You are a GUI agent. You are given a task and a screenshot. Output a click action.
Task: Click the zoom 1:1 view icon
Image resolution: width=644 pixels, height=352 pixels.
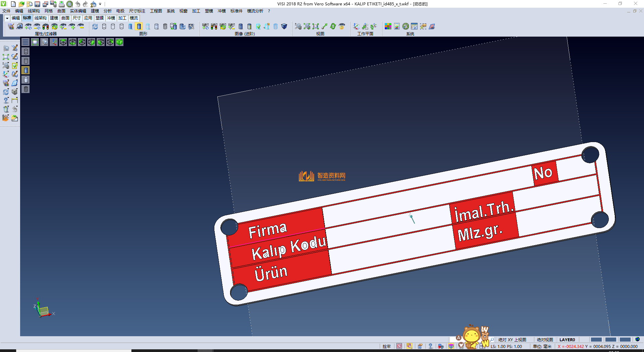point(316,26)
